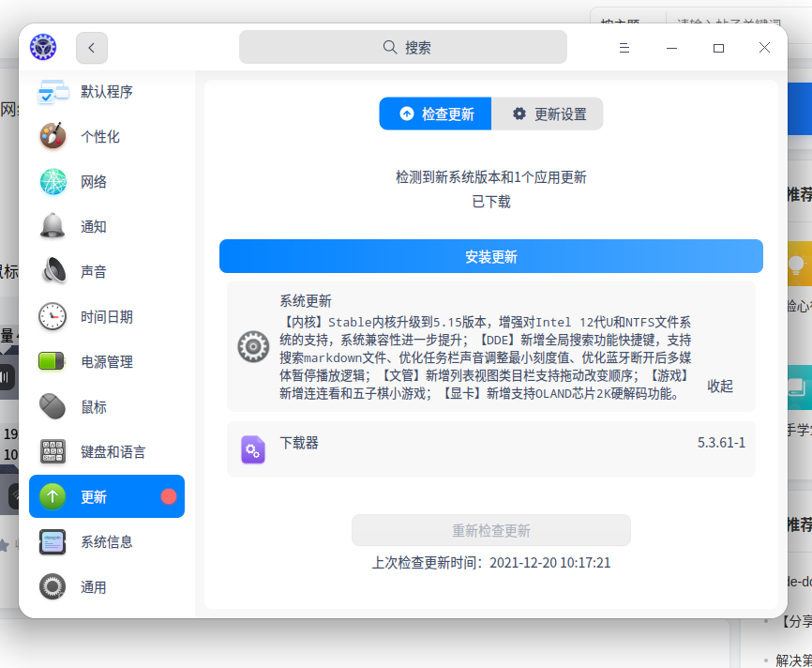The width and height of the screenshot is (812, 668).
Task: Click the search box in title bar
Action: tap(403, 48)
